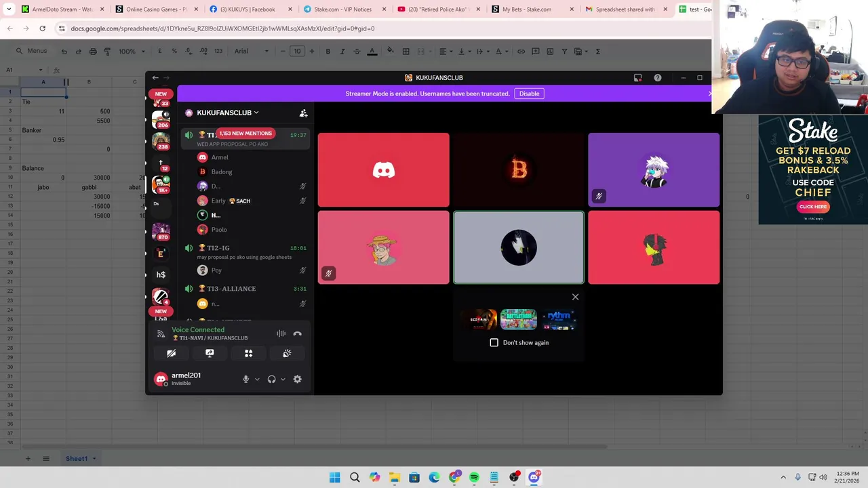Open the Name box A1 dropdown
The height and width of the screenshot is (488, 868).
[x=40, y=70]
